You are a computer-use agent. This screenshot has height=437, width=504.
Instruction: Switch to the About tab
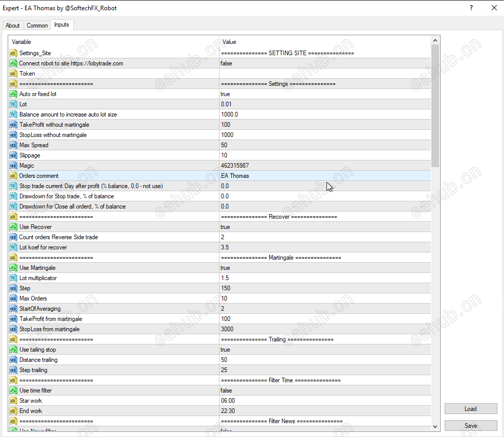coord(13,26)
